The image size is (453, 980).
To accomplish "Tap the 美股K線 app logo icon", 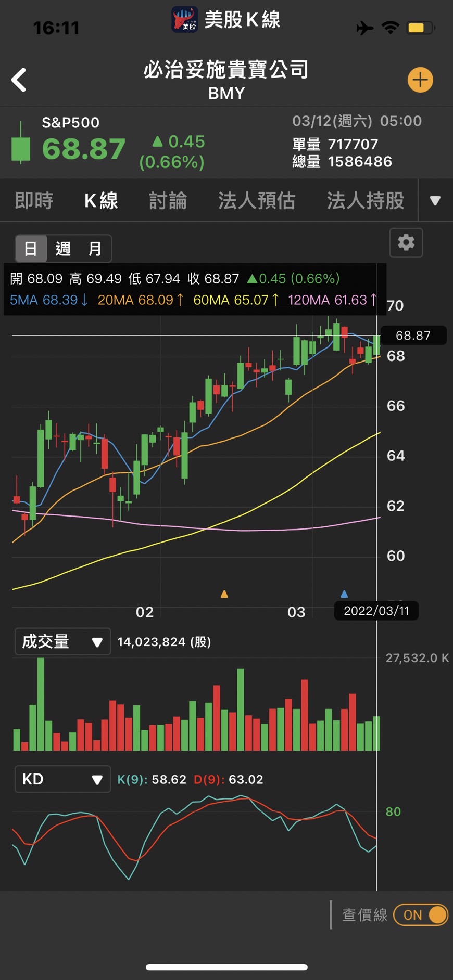I will click(x=185, y=20).
